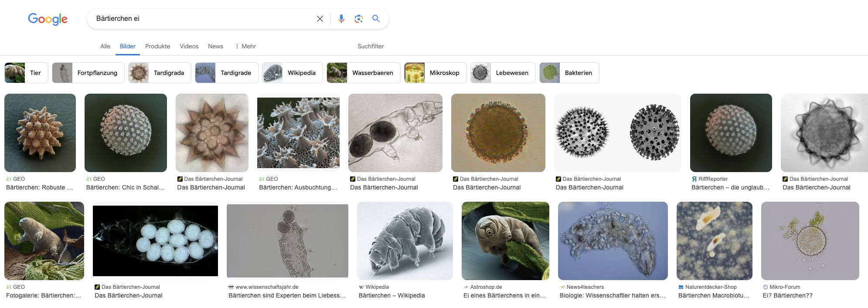This screenshot has width=868, height=308.
Task: Open the Mikro-Forum 'Ei? Bärtierchen??' image
Action: tap(810, 241)
